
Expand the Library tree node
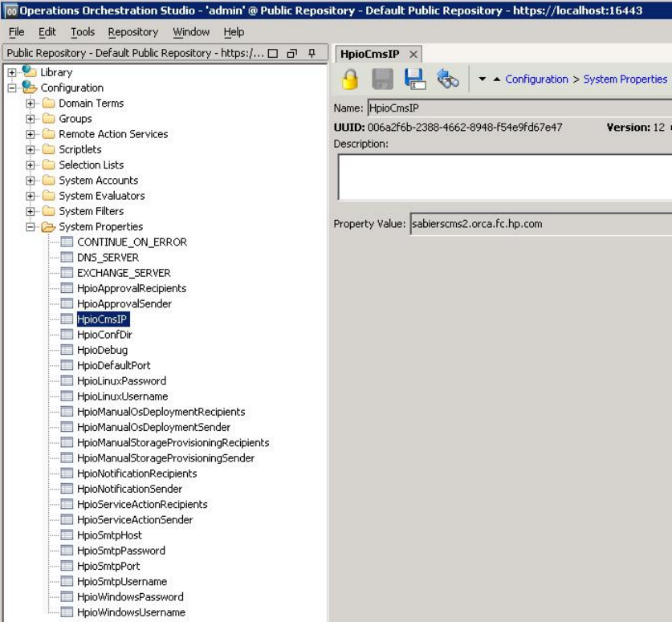[12, 72]
